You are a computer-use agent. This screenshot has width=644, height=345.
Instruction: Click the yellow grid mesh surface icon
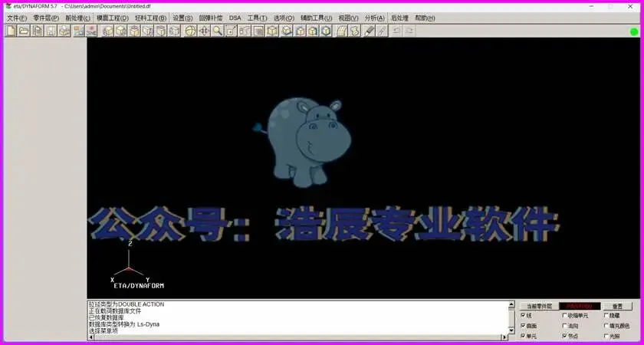point(342,31)
